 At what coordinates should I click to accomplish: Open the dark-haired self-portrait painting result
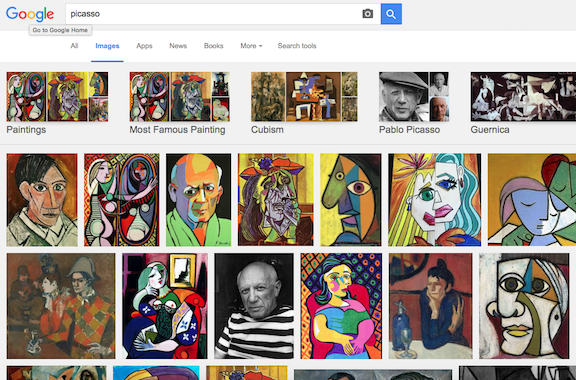pos(42,200)
